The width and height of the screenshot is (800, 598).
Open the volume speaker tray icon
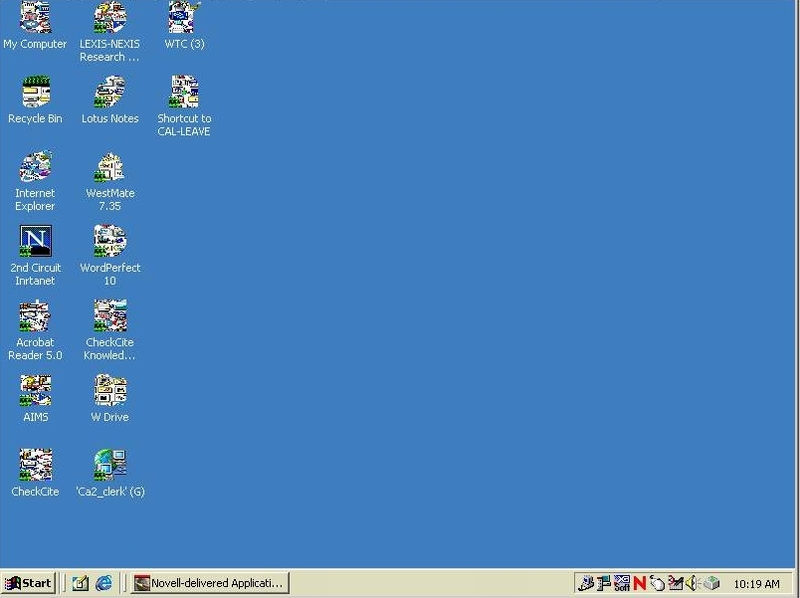691,583
